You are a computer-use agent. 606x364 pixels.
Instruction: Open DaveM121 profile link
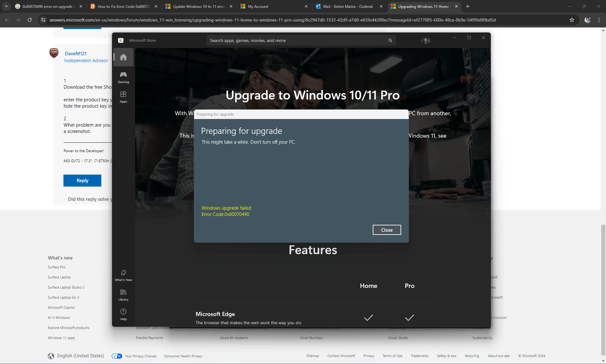click(76, 54)
